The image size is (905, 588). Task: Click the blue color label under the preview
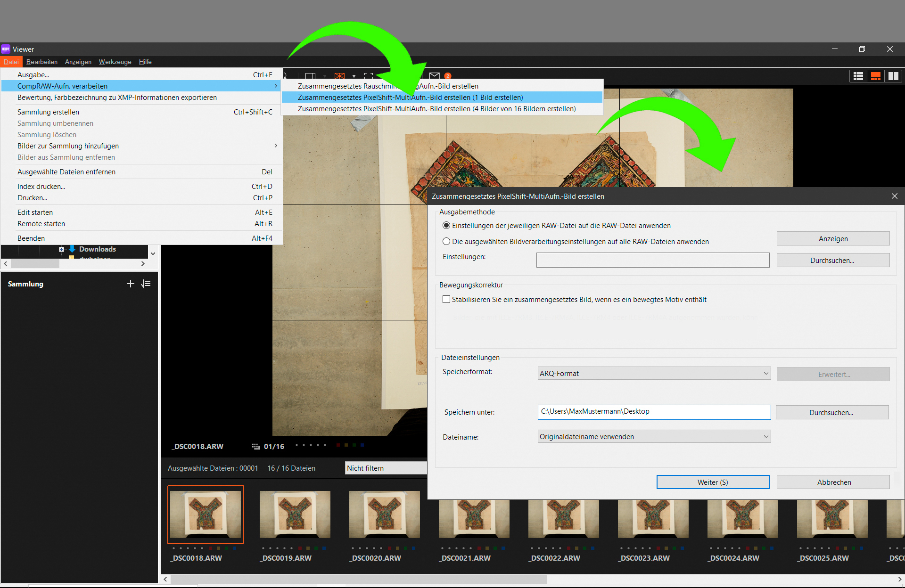tap(362, 445)
